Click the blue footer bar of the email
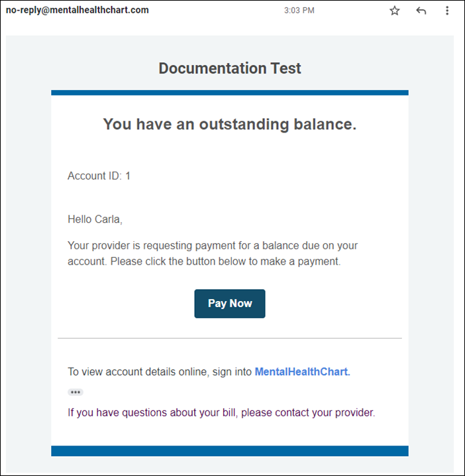The width and height of the screenshot is (465, 476). pos(230,451)
